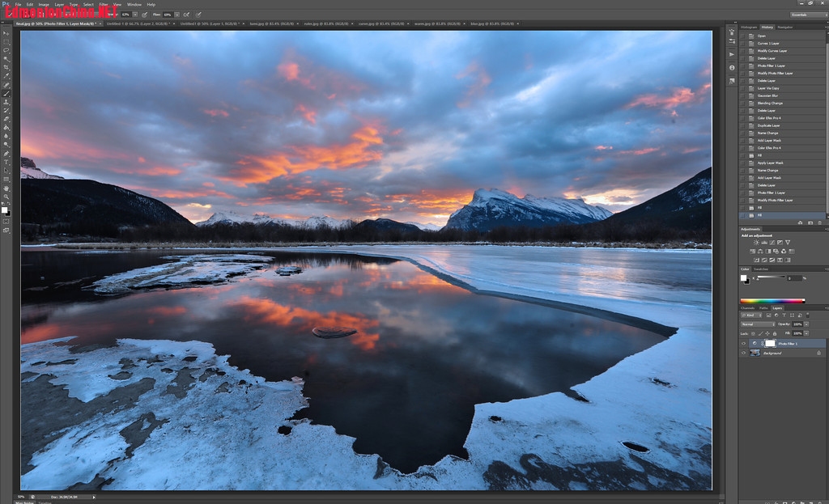Open the Filter menu
Screen dimensions: 829x504
(x=103, y=4)
